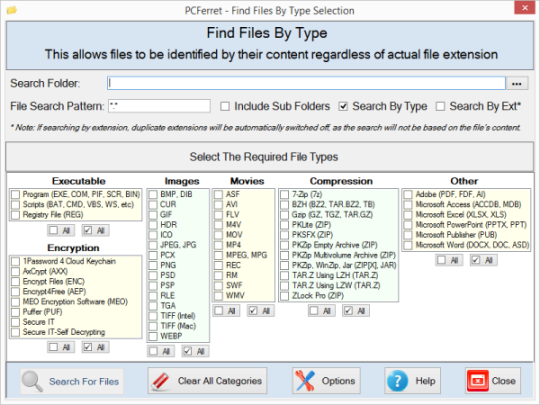Click the magnifying glass Search For Files icon
540x405 pixels.
pos(32,381)
